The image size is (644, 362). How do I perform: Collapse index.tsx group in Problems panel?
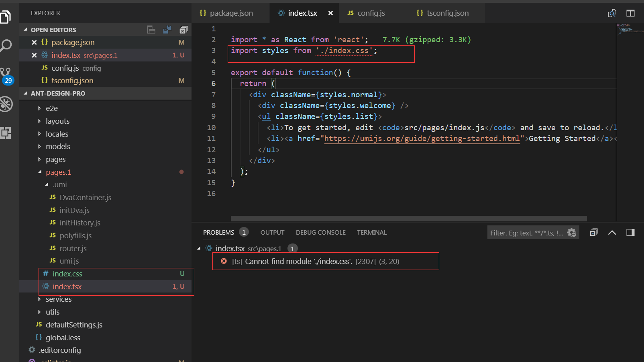[x=199, y=248]
